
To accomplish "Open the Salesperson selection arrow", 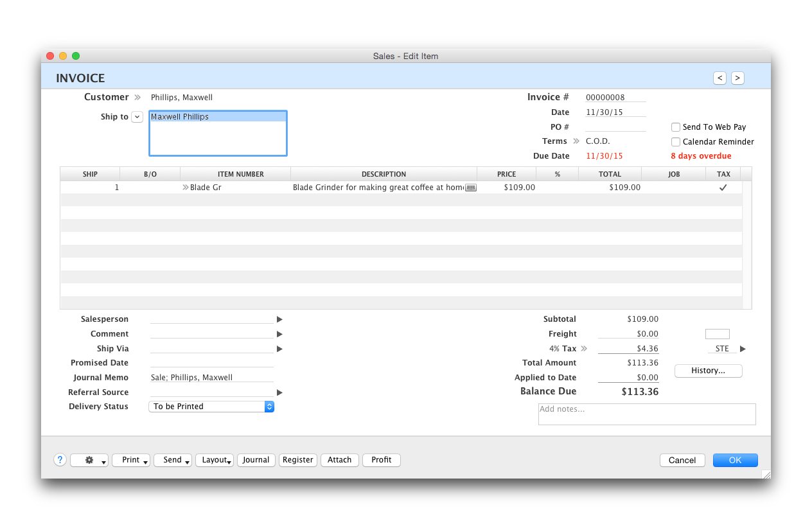I will tap(279, 319).
